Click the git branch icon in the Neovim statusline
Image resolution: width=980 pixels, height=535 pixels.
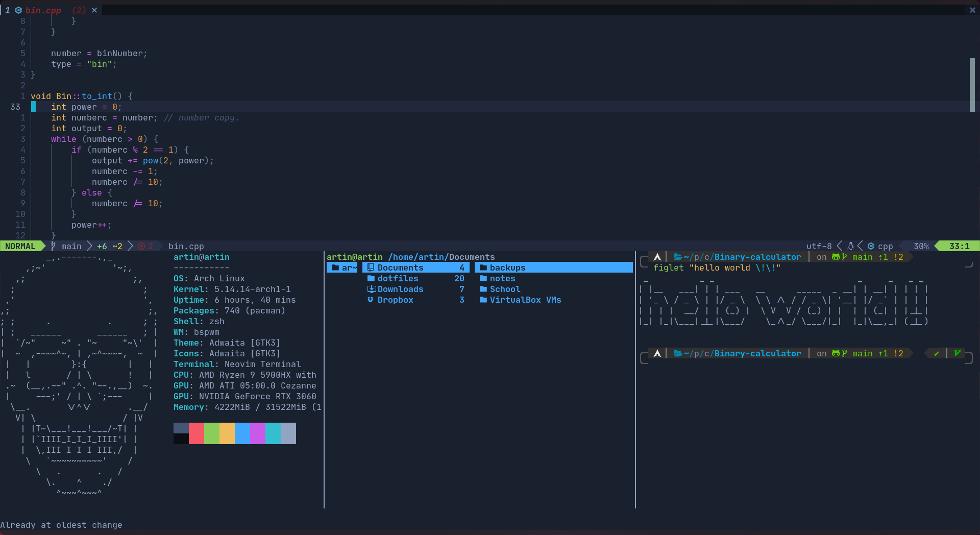[x=53, y=246]
